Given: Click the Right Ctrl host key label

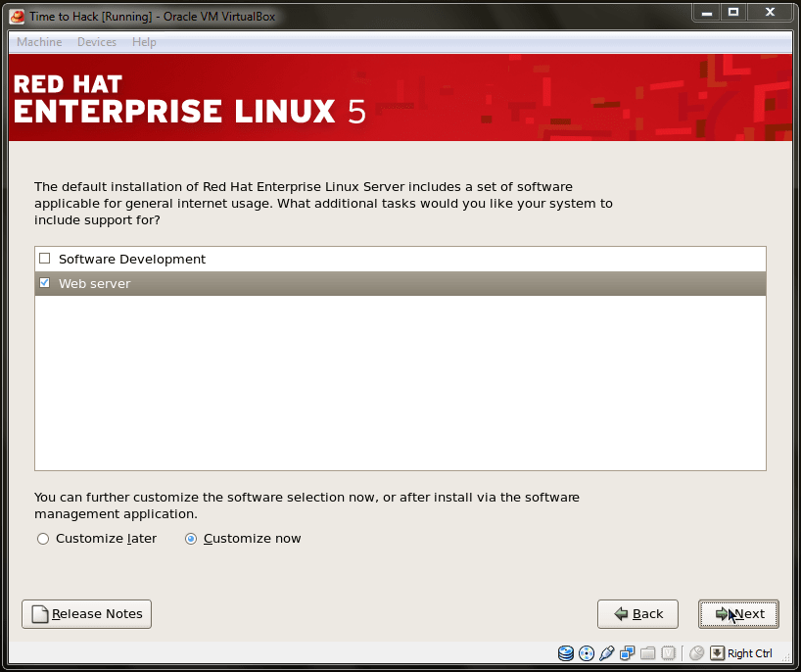Looking at the screenshot, I should pos(749,653).
